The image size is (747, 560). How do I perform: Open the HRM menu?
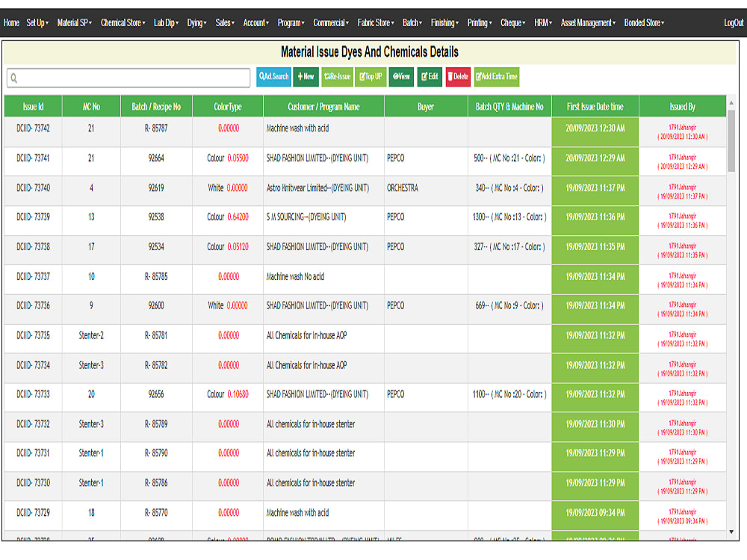pos(542,23)
